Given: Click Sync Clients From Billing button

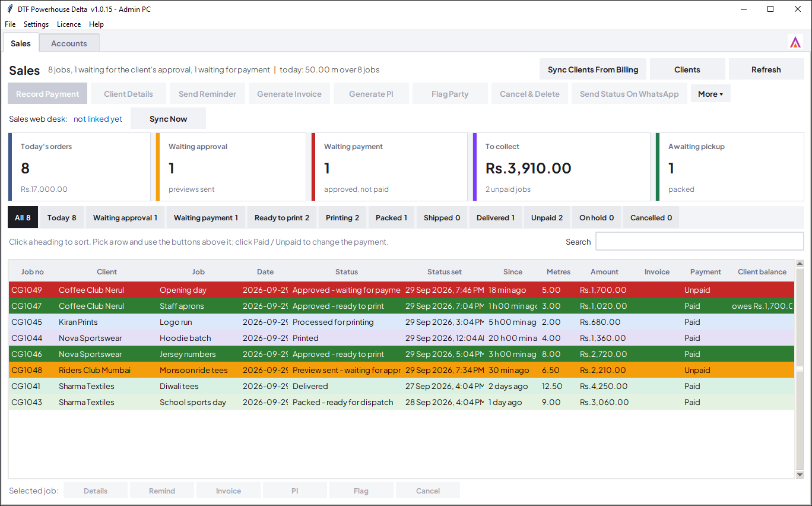Looking at the screenshot, I should point(593,69).
